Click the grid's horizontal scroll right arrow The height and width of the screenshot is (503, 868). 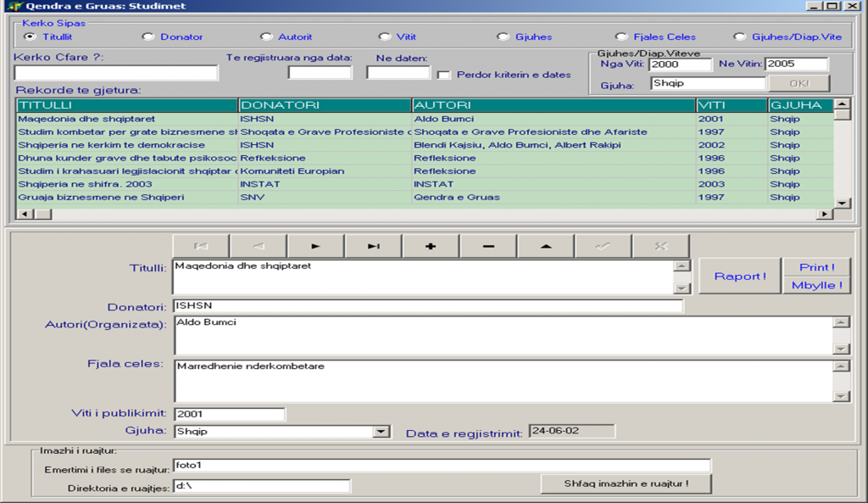(826, 214)
